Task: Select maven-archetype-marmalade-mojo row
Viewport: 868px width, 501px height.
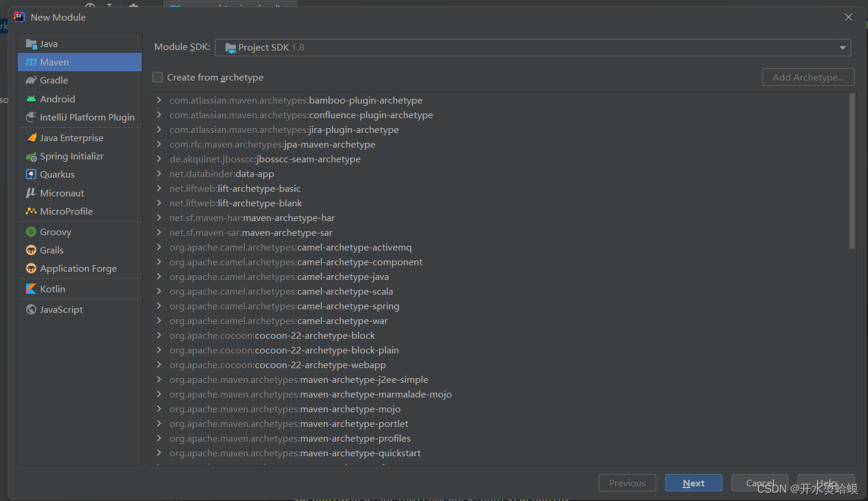Action: (500, 394)
